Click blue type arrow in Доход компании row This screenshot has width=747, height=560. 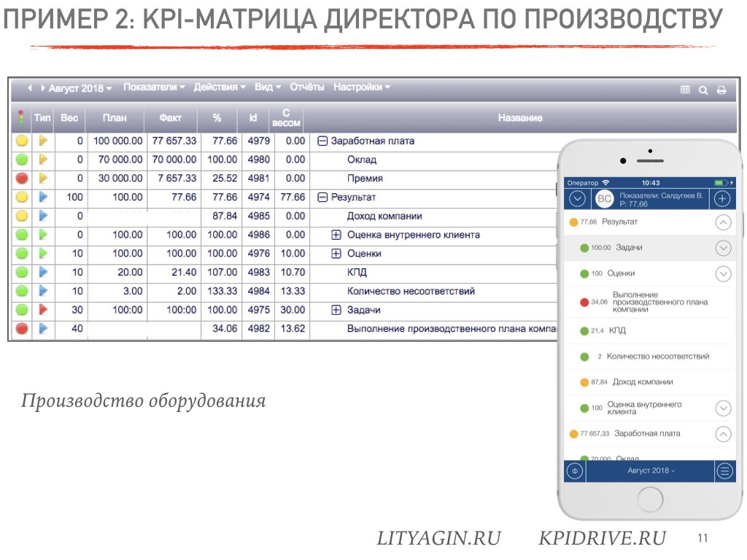click(x=43, y=216)
